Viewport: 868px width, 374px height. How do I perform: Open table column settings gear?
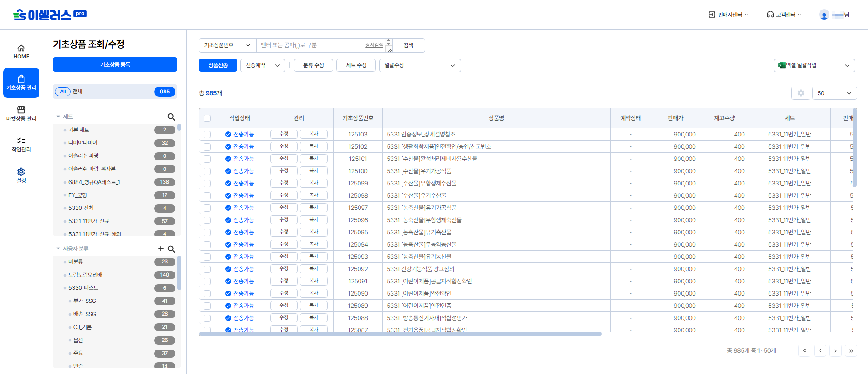click(x=801, y=93)
